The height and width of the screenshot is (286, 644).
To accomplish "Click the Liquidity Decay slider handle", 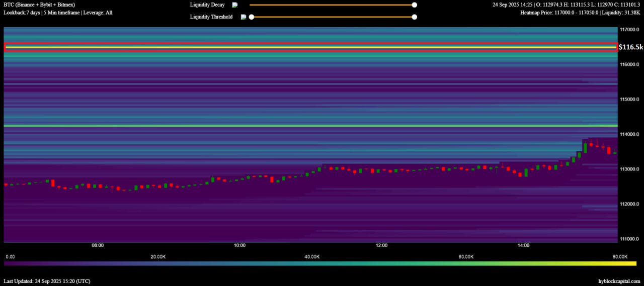I will pos(414,5).
